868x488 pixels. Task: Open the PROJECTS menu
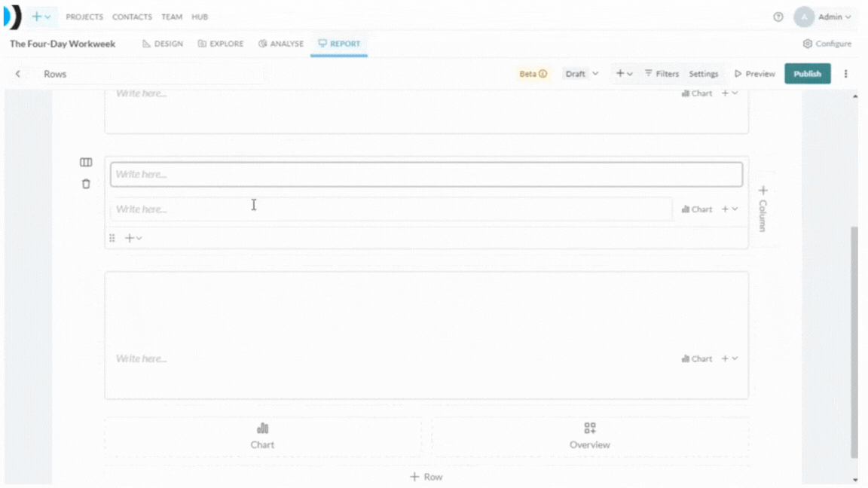[84, 17]
